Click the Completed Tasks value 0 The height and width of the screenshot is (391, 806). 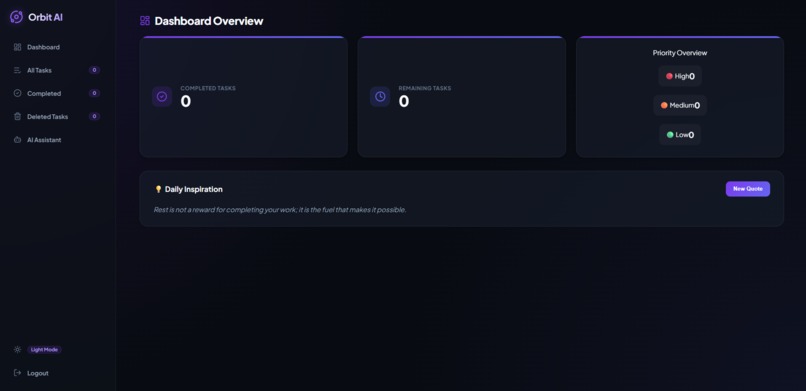click(x=186, y=101)
